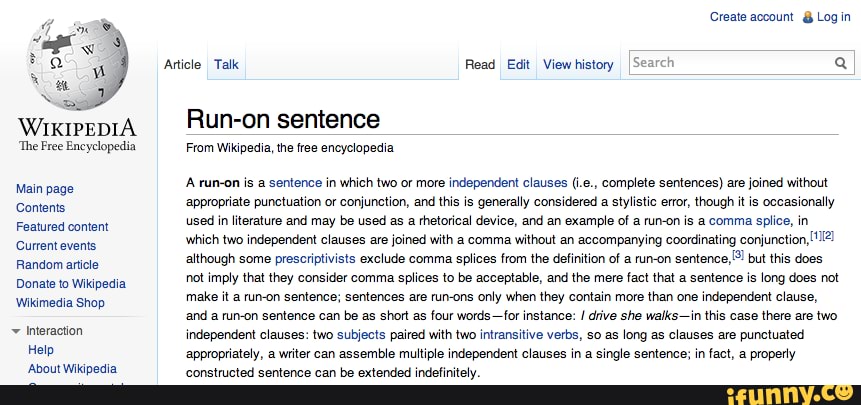861x405 pixels.
Task: Open the Random article link
Action: (x=57, y=265)
